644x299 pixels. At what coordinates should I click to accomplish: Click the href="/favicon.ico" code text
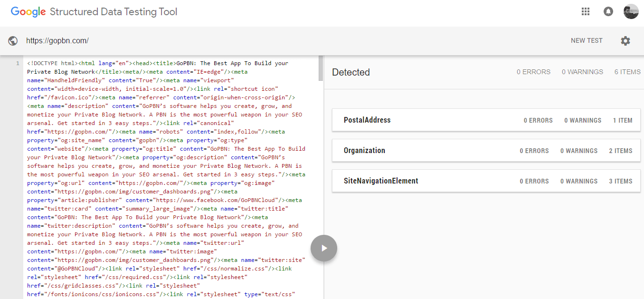[x=60, y=97]
